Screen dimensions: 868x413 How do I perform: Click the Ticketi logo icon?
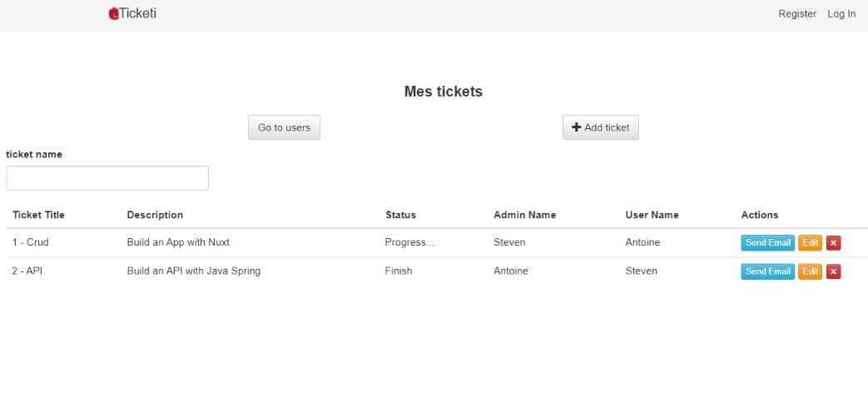[113, 13]
